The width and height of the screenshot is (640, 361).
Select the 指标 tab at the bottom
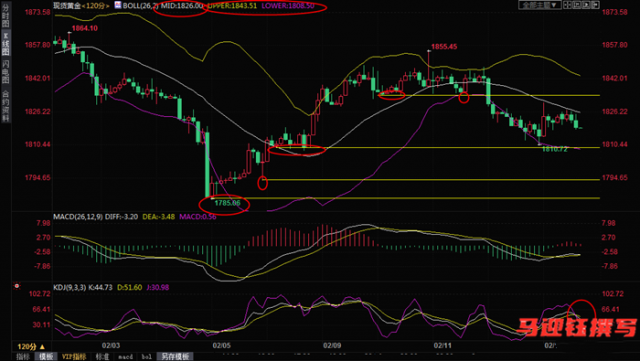tap(23, 357)
